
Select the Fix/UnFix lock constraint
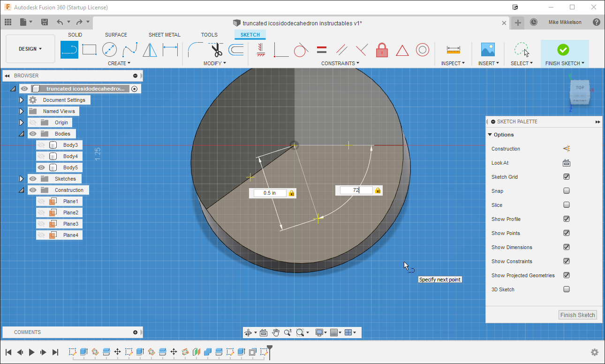point(382,49)
